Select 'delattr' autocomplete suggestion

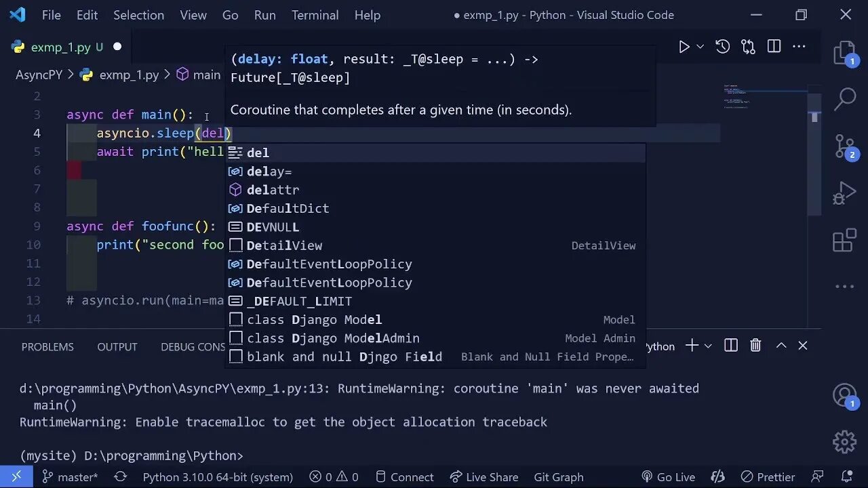point(435,190)
